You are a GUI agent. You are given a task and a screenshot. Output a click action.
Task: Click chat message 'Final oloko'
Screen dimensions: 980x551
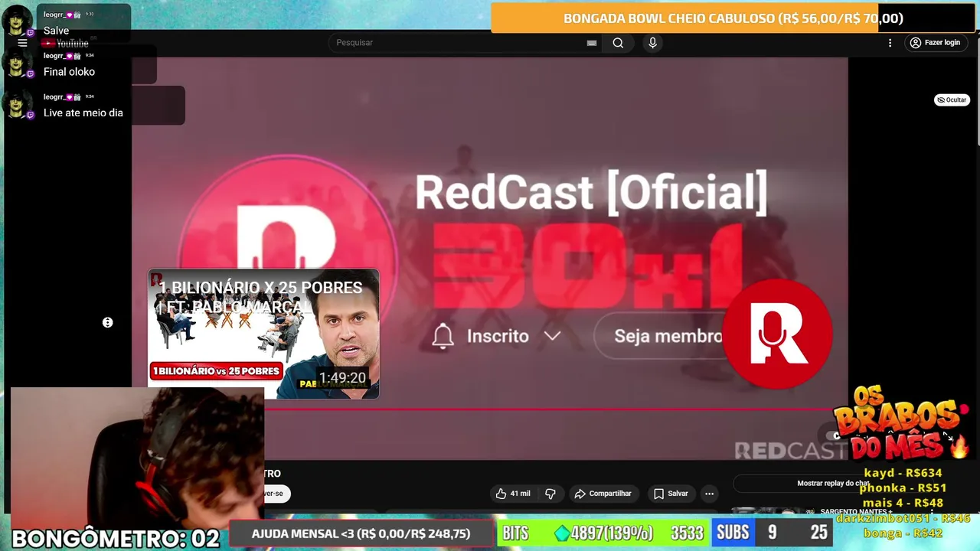pyautogui.click(x=69, y=72)
